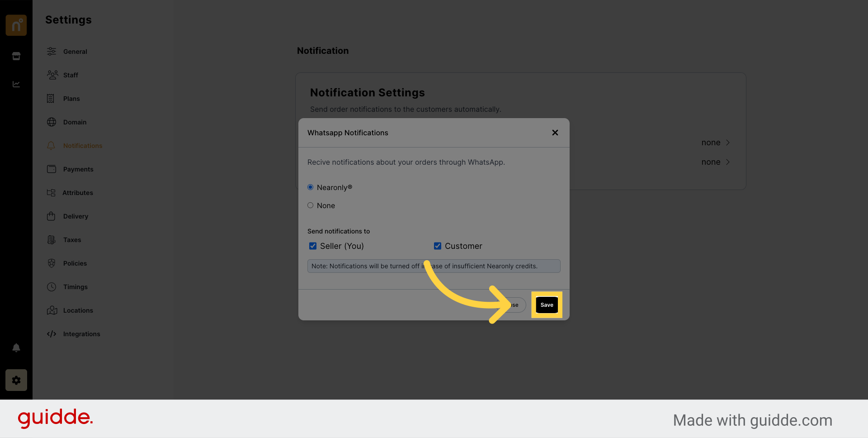Select the Nearonly® radio option
This screenshot has height=438, width=868.
[311, 187]
